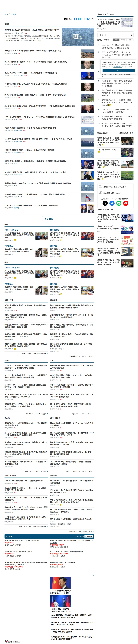Open the 利用規約 link in the cookie notice
This screenshot has height=644, width=138.
tap(117, 67)
